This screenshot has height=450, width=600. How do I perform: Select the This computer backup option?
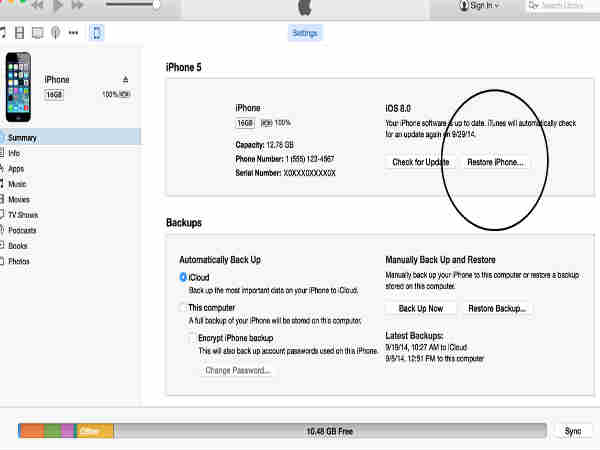point(184,308)
